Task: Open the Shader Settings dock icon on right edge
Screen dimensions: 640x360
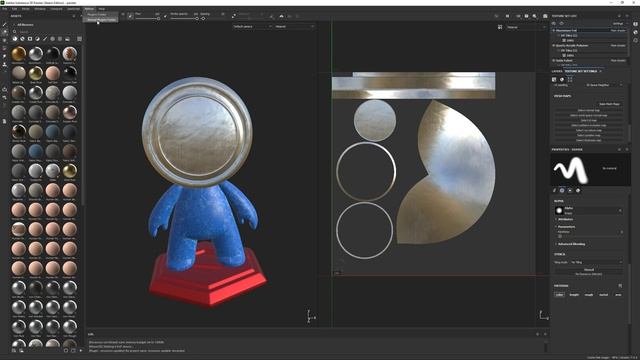Action: point(636,32)
